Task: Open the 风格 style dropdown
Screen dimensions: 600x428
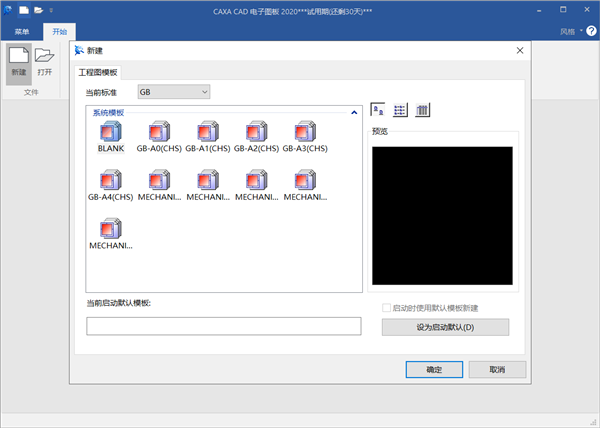Action: (x=571, y=31)
